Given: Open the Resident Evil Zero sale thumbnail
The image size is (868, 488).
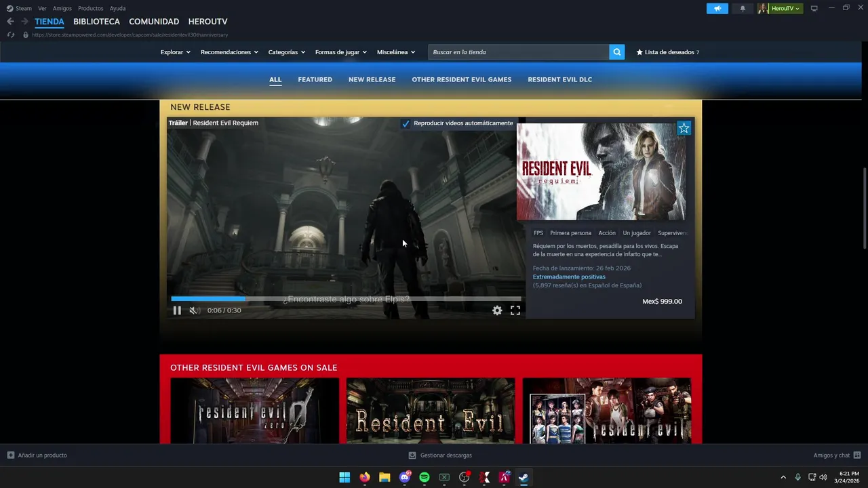Looking at the screenshot, I should point(254,411).
